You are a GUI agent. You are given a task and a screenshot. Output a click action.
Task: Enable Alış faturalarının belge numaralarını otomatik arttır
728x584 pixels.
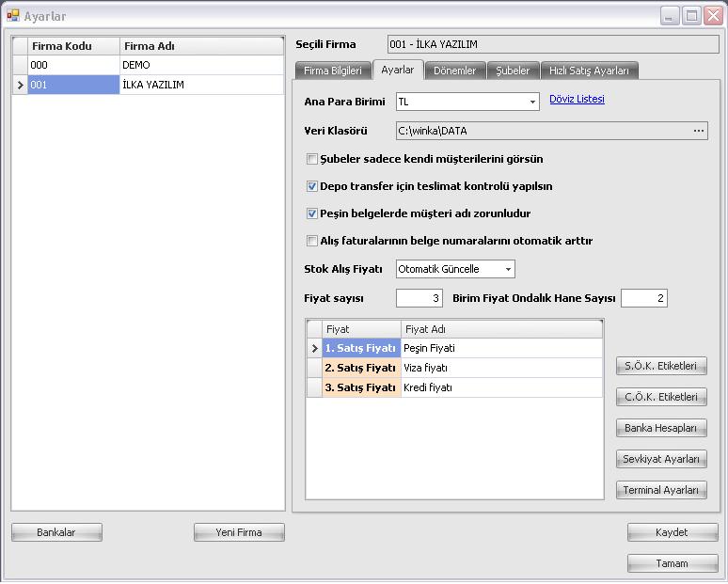[312, 241]
